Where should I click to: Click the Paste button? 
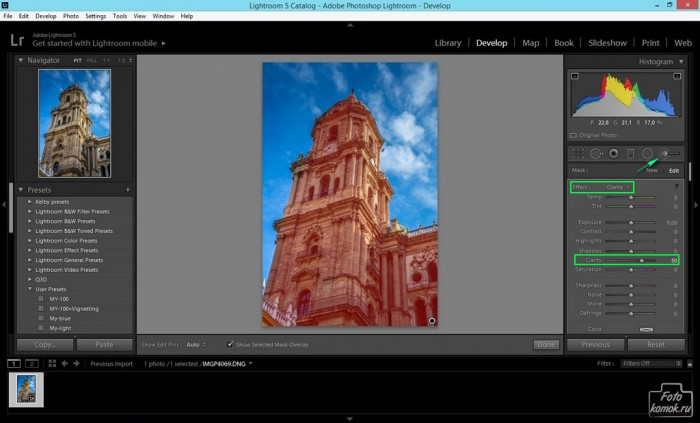pos(104,344)
